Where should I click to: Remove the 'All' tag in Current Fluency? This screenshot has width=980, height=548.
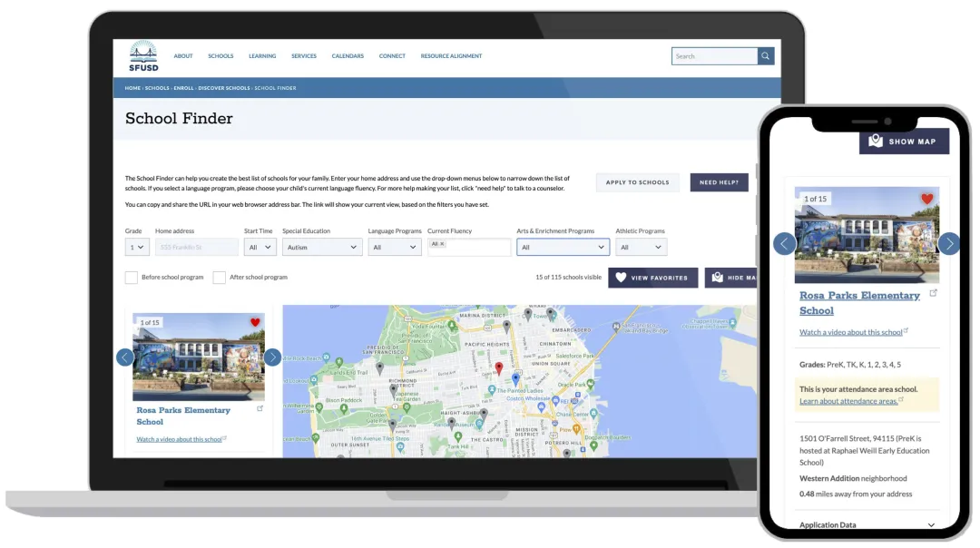click(x=443, y=244)
